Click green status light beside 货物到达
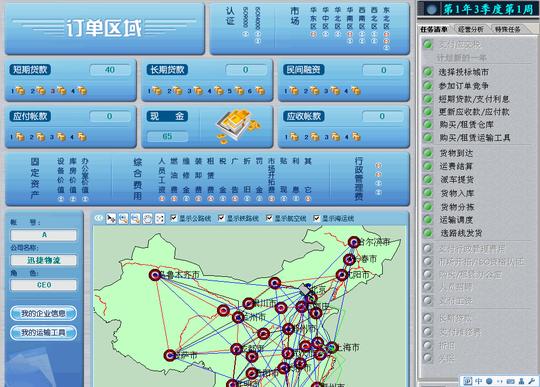Screen dimensions: 540x387 [428, 153]
